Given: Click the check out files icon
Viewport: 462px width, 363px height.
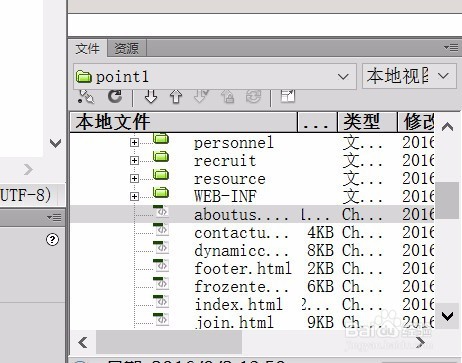Looking at the screenshot, I should [201, 97].
